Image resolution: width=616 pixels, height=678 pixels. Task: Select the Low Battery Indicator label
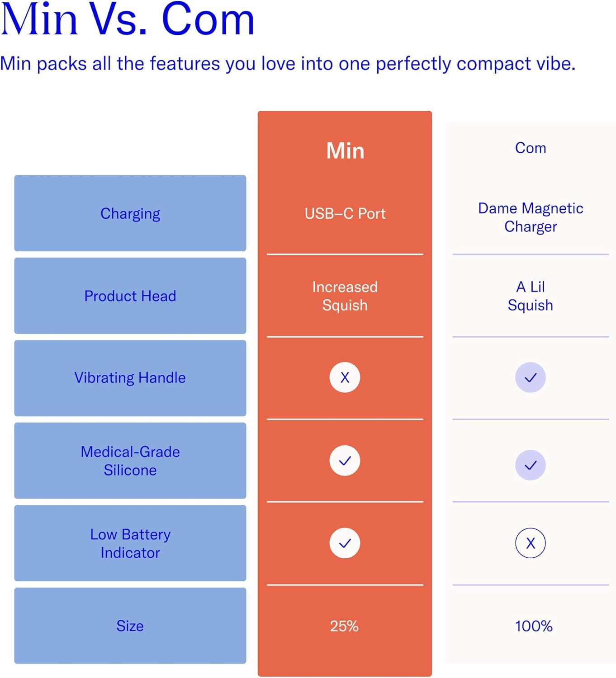click(130, 543)
